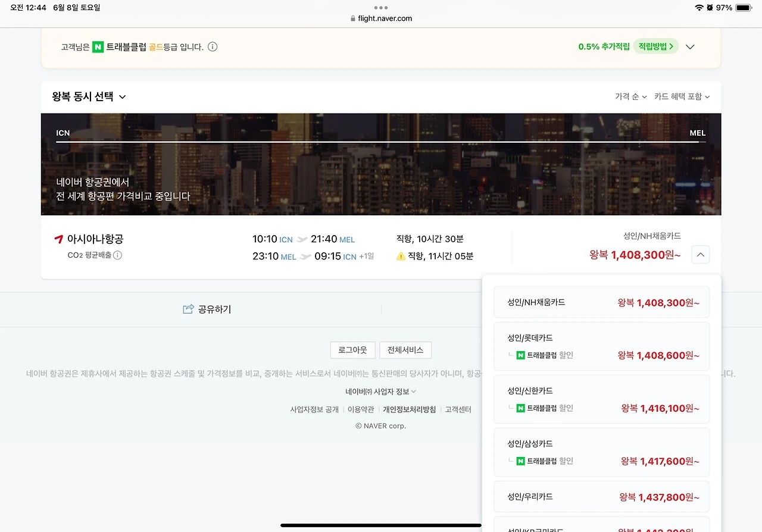Tap the green Naver N logo in banner

[98, 46]
